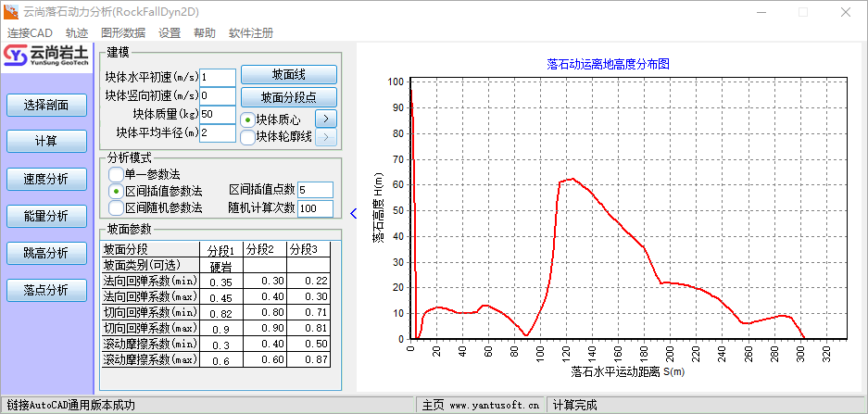
Task: Open the 软件注册 menu
Action: 251,32
